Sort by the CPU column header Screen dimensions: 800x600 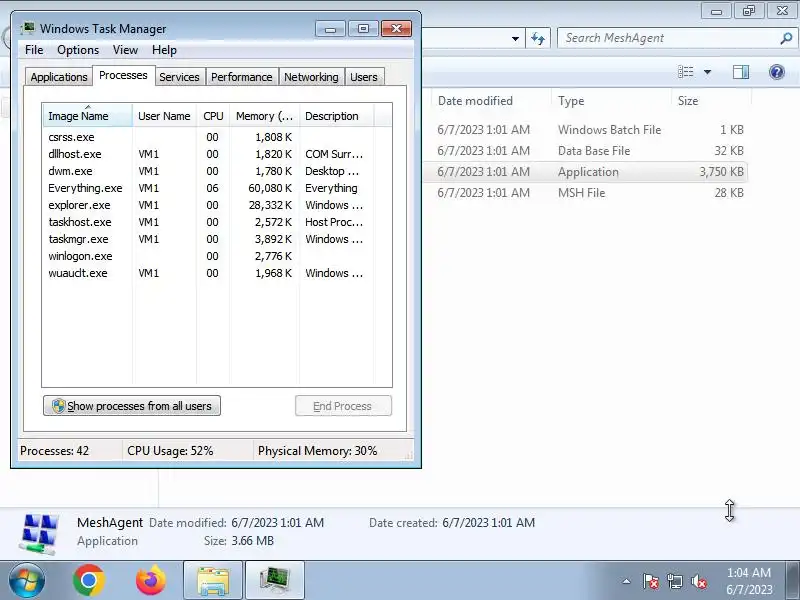(x=213, y=116)
